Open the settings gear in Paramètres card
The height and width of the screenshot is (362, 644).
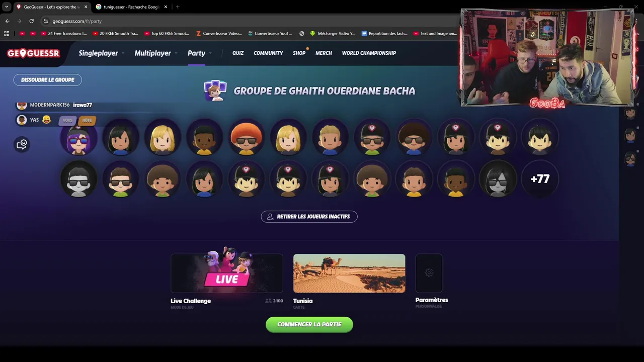tap(429, 273)
